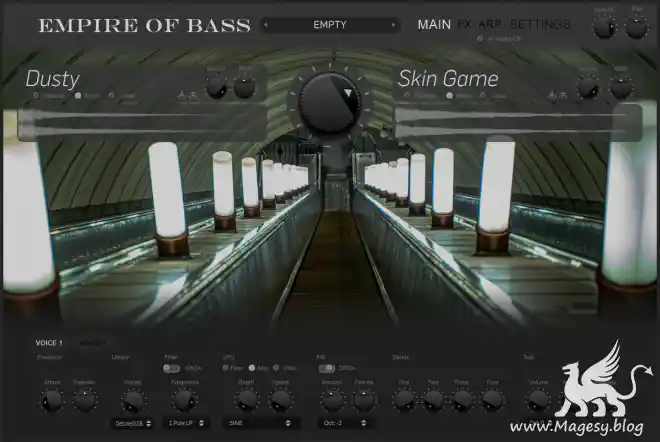Click the Skin Game layer volume knob
Screen dimensions: 660x442
(x=588, y=88)
